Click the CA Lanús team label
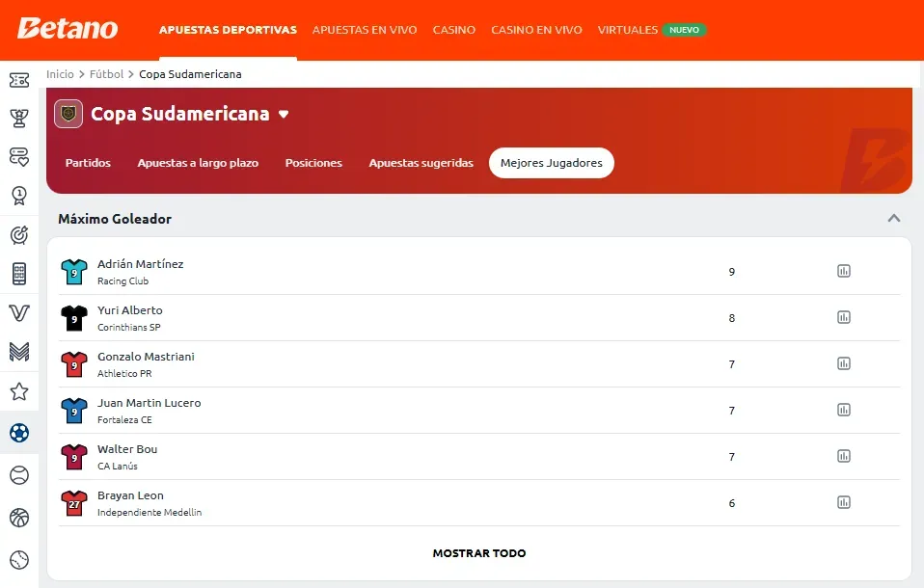Image resolution: width=924 pixels, height=588 pixels. (x=118, y=466)
